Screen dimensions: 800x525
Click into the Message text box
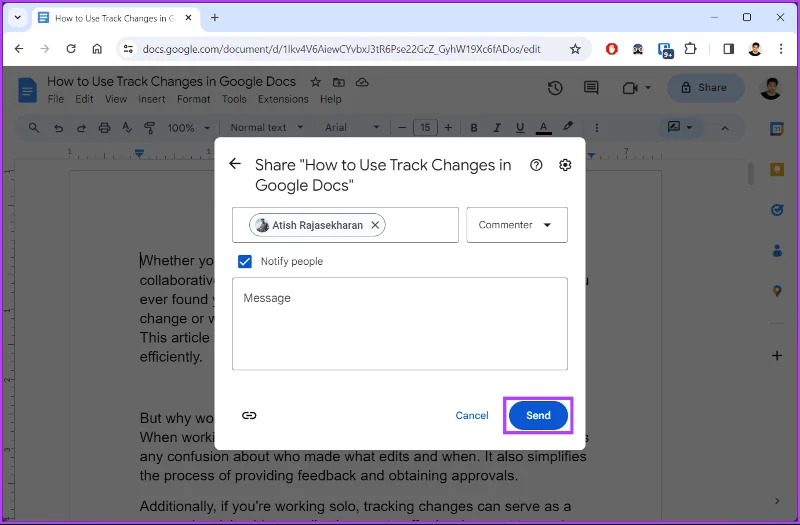(399, 323)
